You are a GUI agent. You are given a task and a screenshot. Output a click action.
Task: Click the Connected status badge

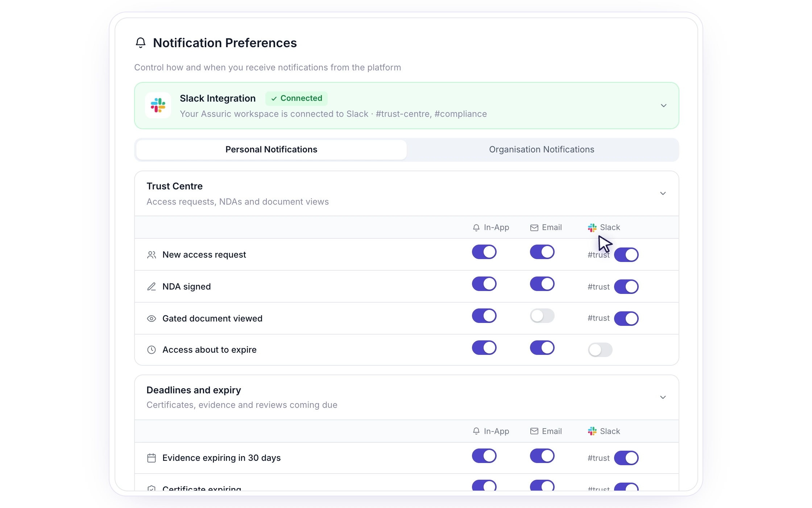point(297,98)
